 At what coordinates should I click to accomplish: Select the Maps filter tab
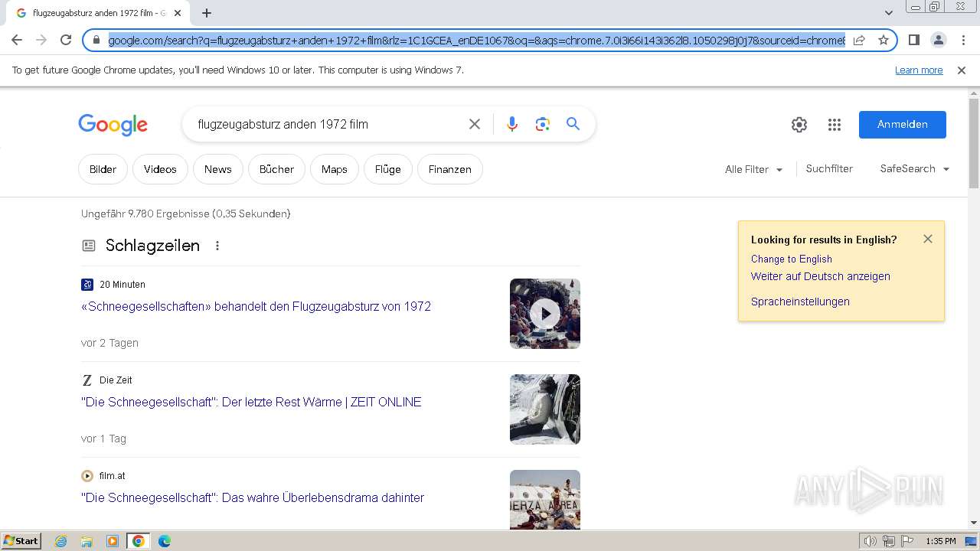point(335,169)
